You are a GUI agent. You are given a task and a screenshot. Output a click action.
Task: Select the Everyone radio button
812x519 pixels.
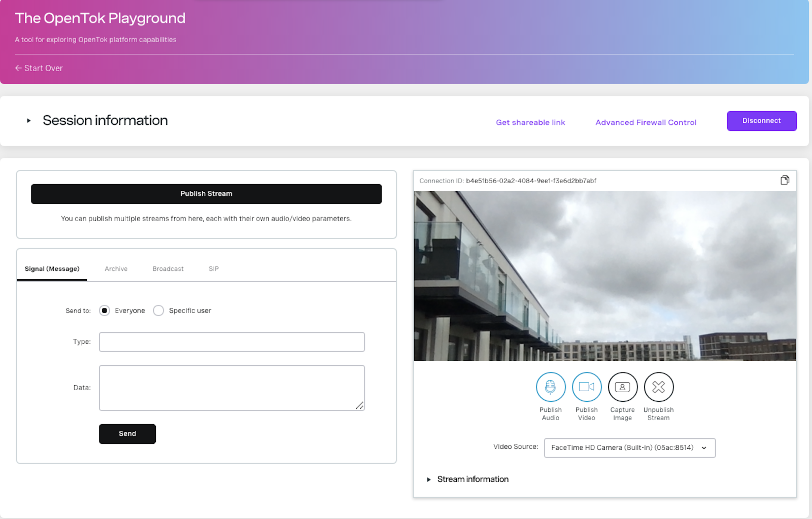pyautogui.click(x=105, y=310)
